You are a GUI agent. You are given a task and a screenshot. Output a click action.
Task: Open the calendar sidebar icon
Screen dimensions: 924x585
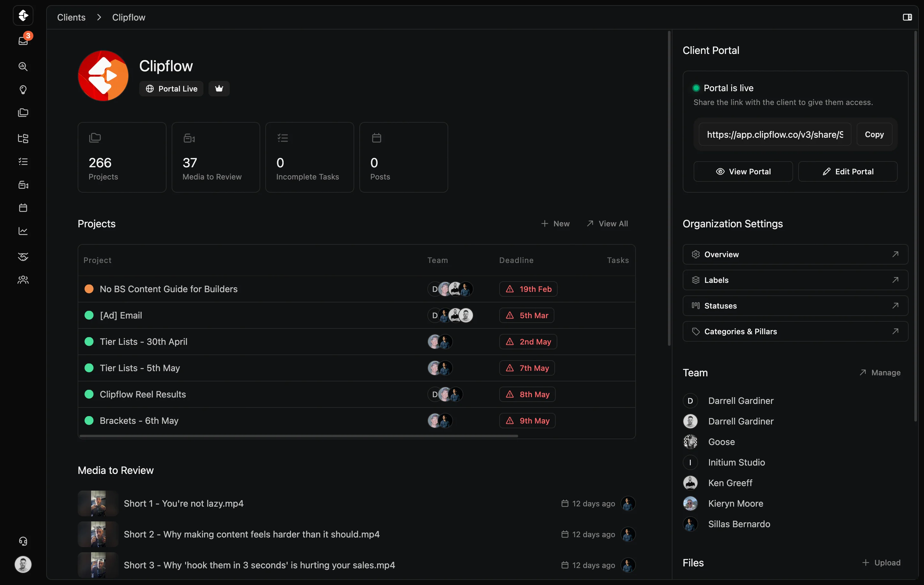[23, 208]
